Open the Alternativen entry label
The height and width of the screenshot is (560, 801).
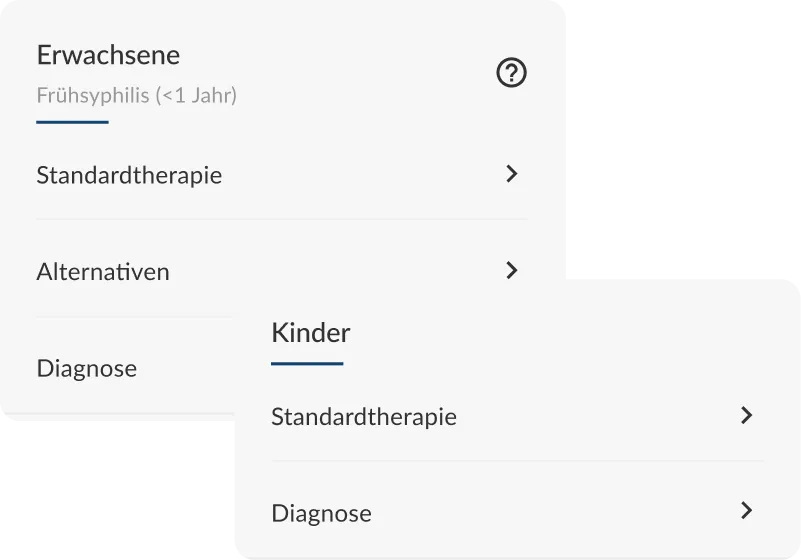point(103,271)
